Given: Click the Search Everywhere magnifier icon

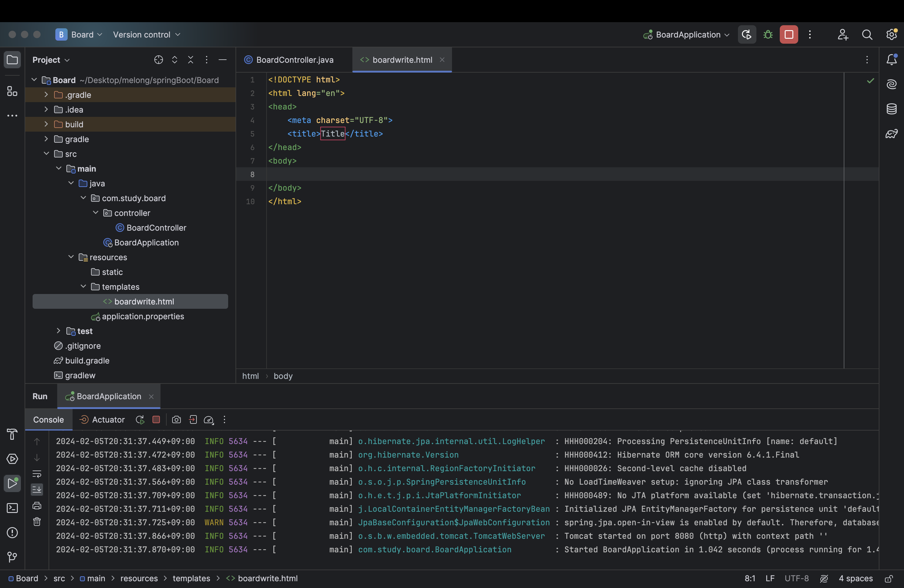Looking at the screenshot, I should [x=867, y=34].
